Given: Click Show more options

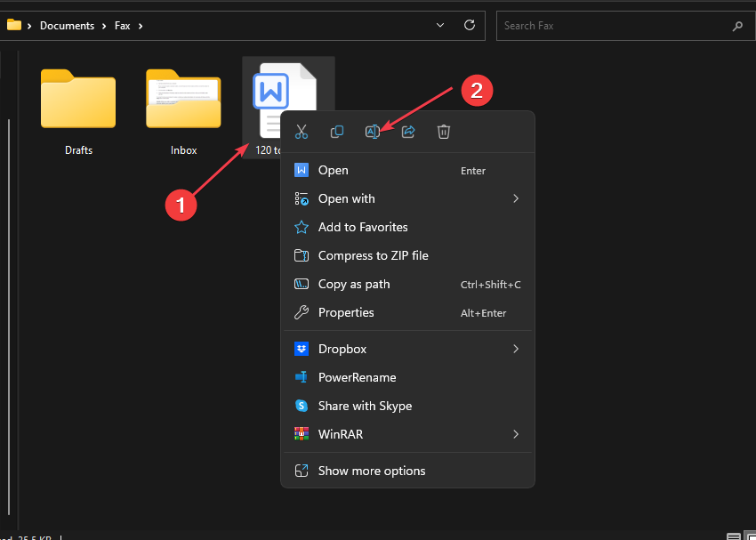Looking at the screenshot, I should coord(372,471).
